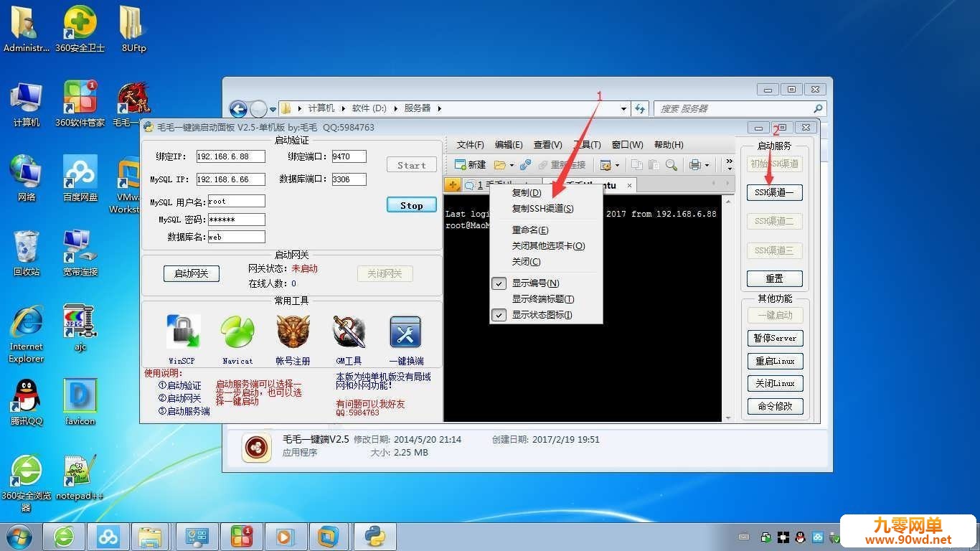Viewport: 980px width, 551px height.
Task: Open the GM工具 icon
Action: pyautogui.click(x=349, y=332)
